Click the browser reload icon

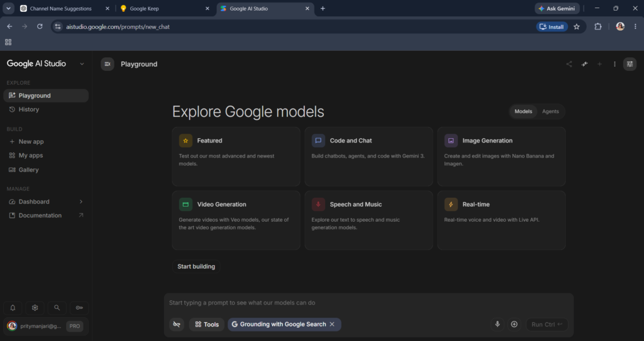point(40,26)
